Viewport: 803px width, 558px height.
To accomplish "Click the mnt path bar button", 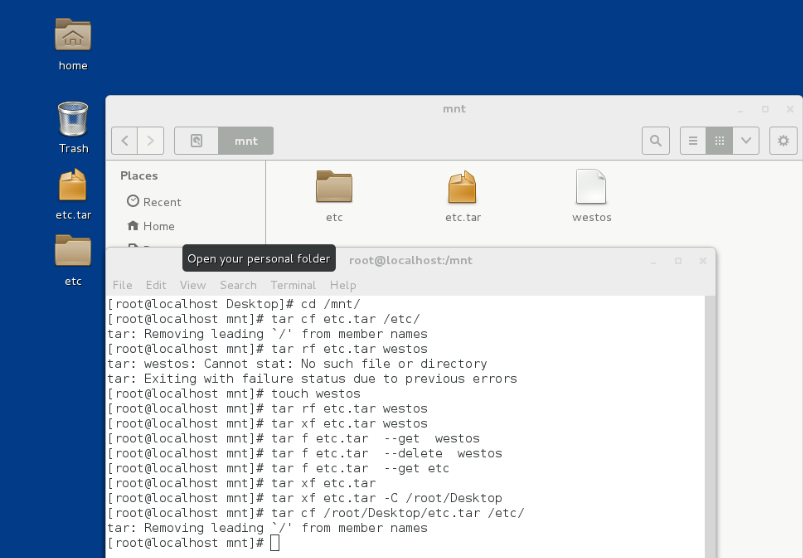I will (x=246, y=140).
